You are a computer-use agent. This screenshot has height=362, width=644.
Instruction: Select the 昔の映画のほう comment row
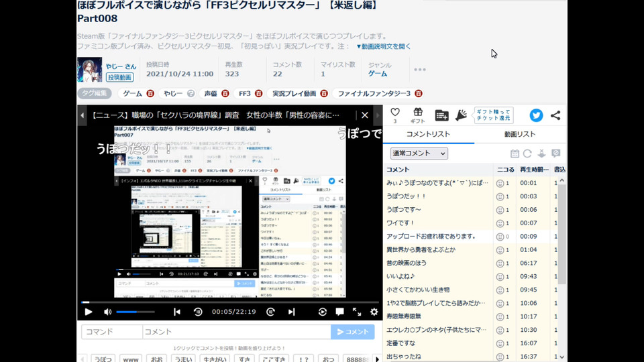pyautogui.click(x=471, y=263)
